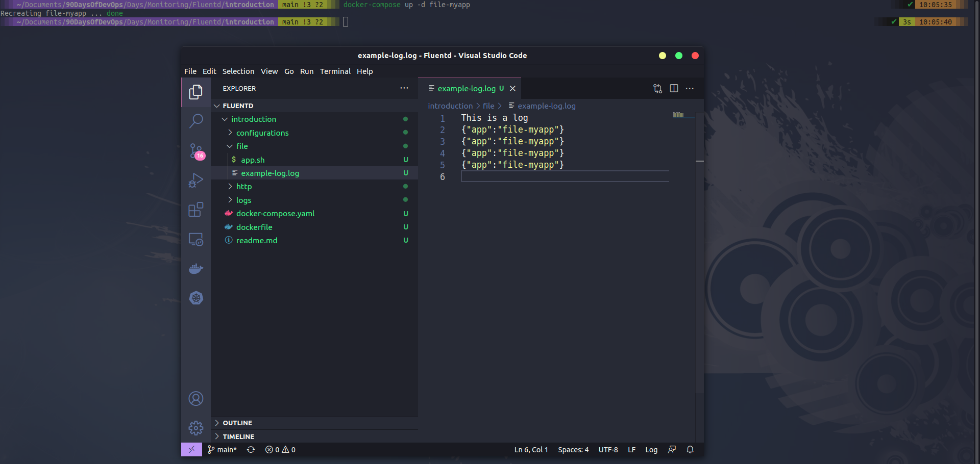
Task: Open the notifications bell icon
Action: coord(690,450)
